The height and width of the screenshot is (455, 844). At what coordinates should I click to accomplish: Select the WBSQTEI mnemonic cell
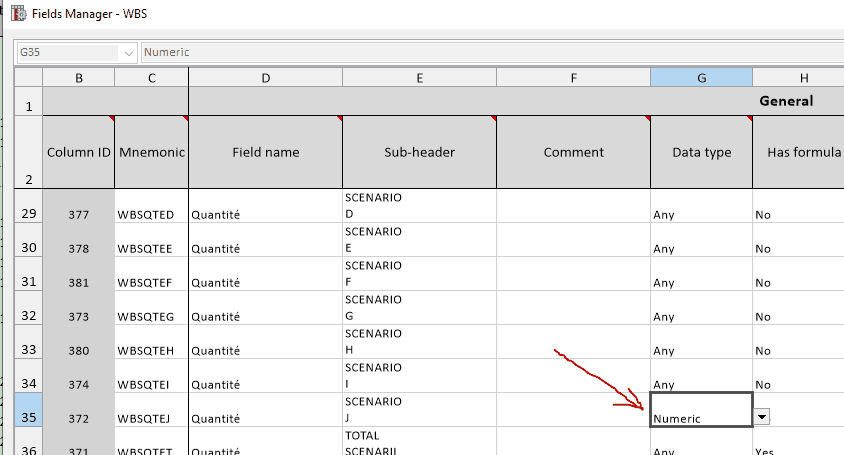pyautogui.click(x=151, y=384)
